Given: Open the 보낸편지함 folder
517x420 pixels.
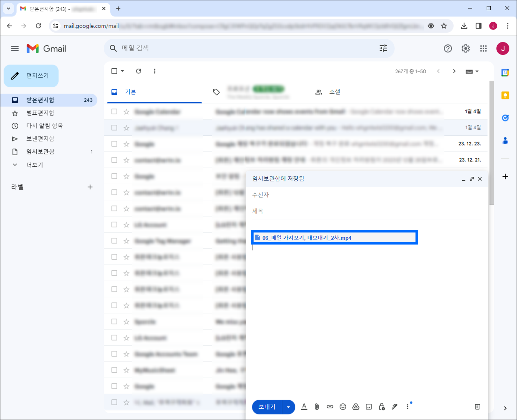Looking at the screenshot, I should [x=40, y=139].
